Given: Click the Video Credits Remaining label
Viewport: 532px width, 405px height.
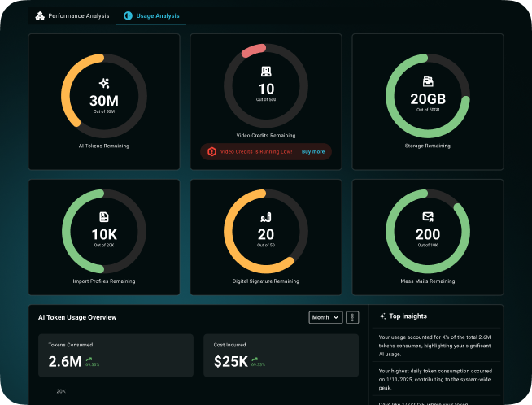Looking at the screenshot, I should point(266,135).
